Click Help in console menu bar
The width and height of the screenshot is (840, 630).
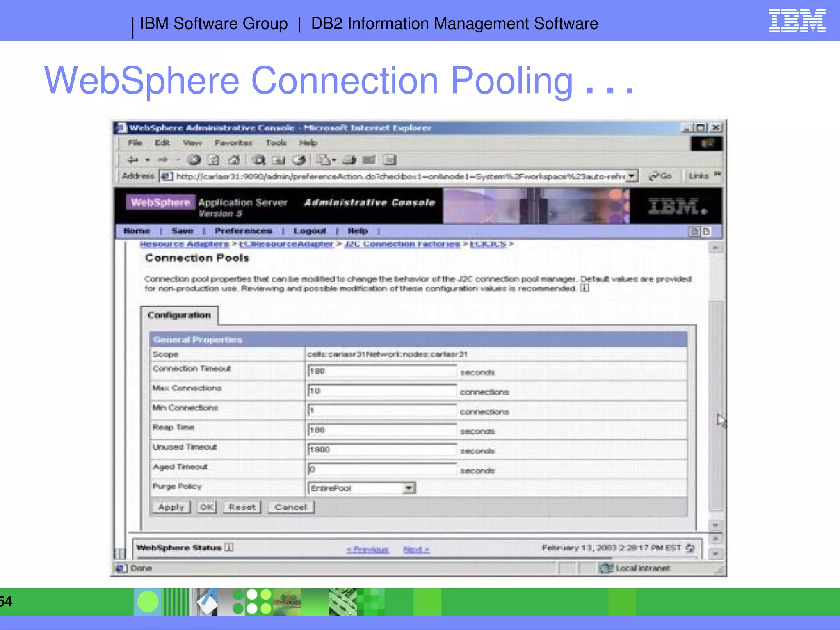coord(358,231)
